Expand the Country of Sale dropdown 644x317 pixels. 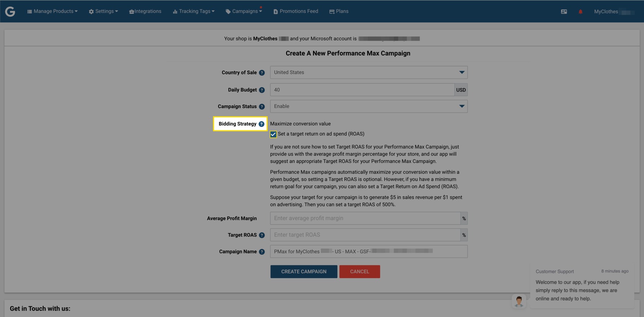pyautogui.click(x=369, y=72)
